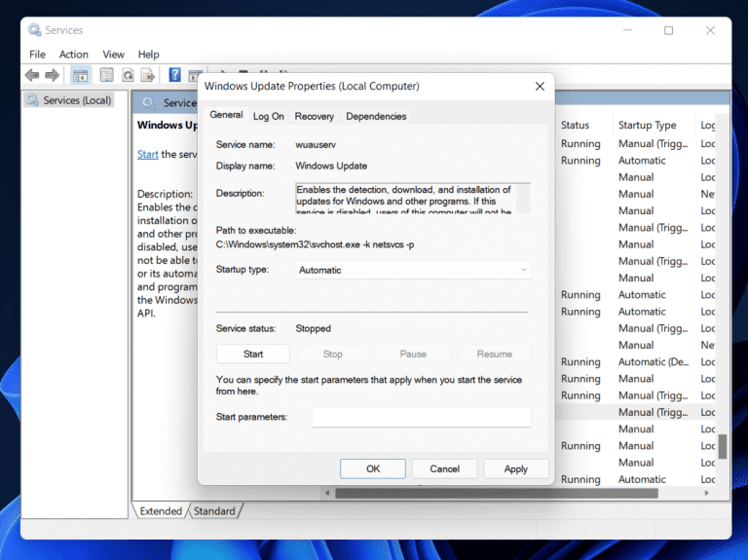Viewport: 748px width, 560px height.
Task: Open the Action menu
Action: (73, 55)
